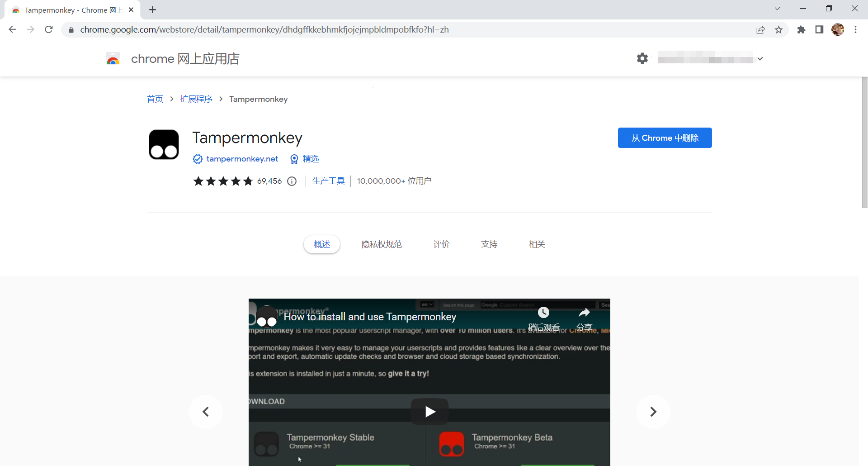Open the Chrome extensions puzzle icon

point(801,30)
